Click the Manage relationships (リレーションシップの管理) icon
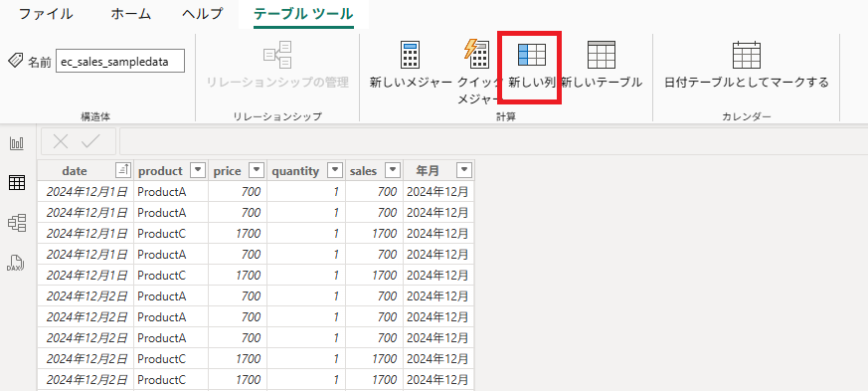The height and width of the screenshot is (391, 868). click(x=277, y=55)
